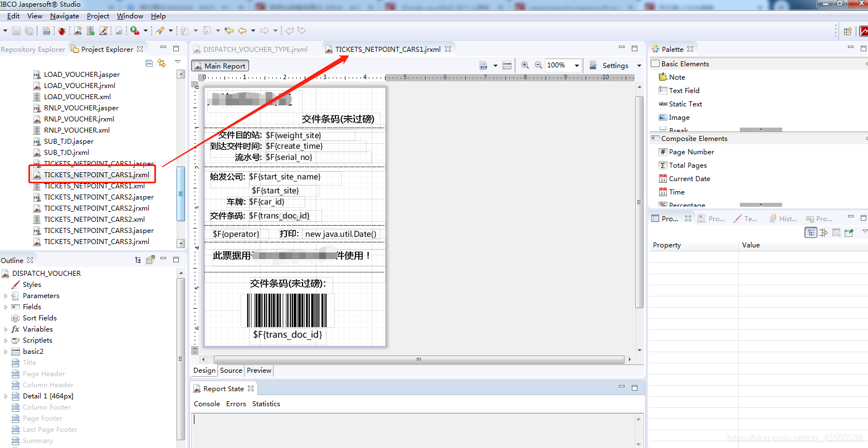
Task: Select the Static Text palette element
Action: pyautogui.click(x=680, y=104)
